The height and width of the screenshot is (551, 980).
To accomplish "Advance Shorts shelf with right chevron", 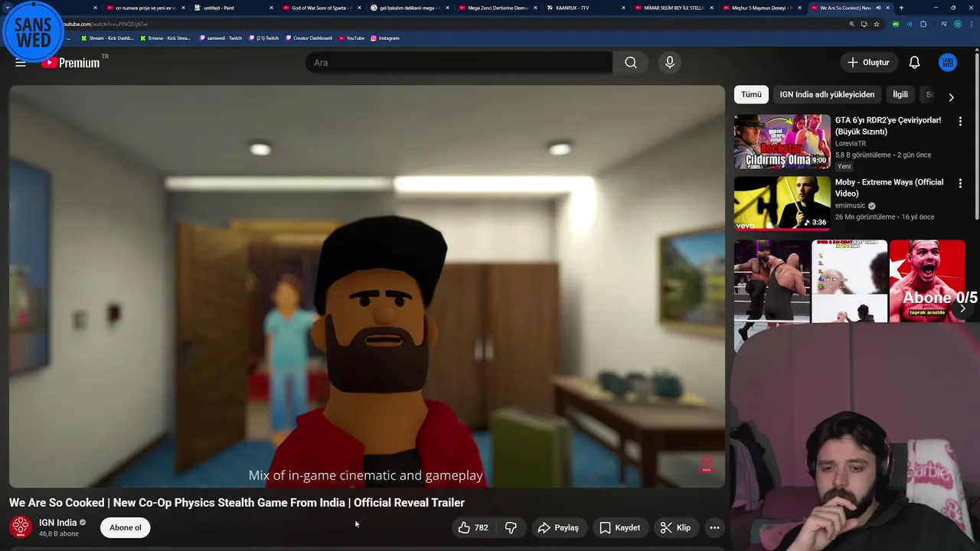I will tap(962, 308).
